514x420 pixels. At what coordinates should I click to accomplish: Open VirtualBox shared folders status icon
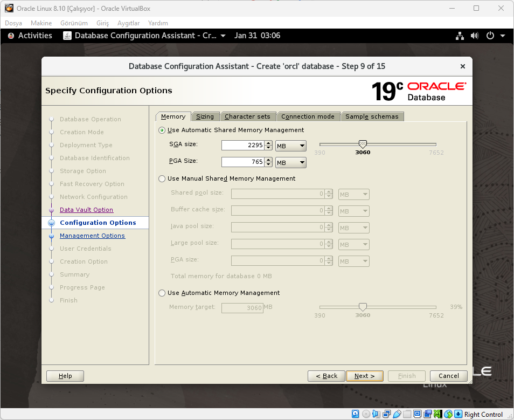point(407,414)
